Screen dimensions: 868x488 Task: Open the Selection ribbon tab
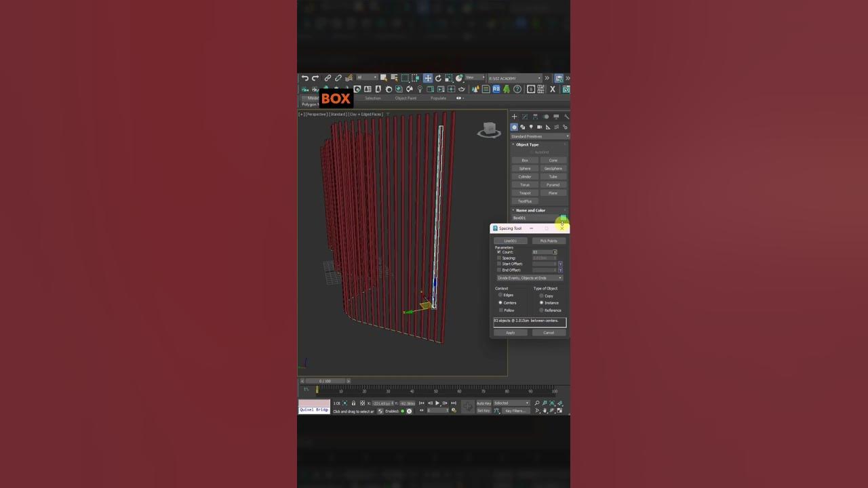coord(372,98)
